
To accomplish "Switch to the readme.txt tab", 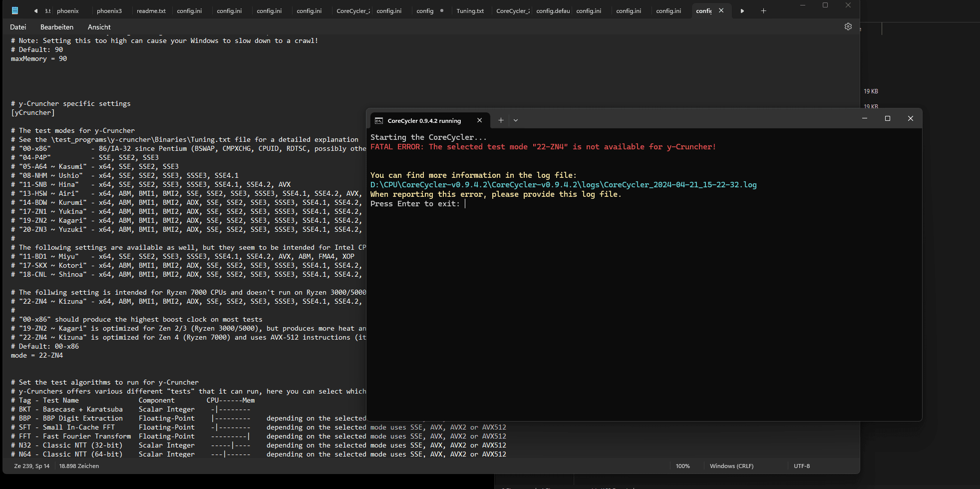I will (151, 11).
